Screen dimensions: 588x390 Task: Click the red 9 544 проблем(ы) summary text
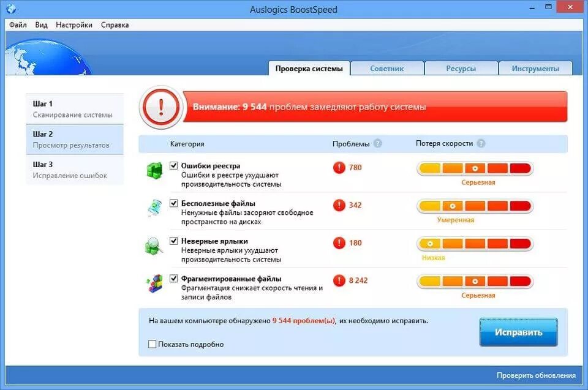(x=304, y=321)
